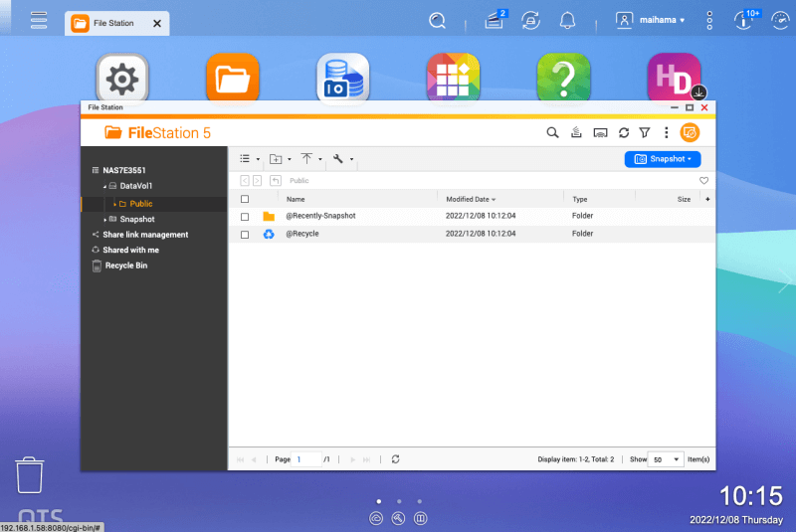Click the orange snapshot manager round icon
This screenshot has height=532, width=796.
point(690,133)
